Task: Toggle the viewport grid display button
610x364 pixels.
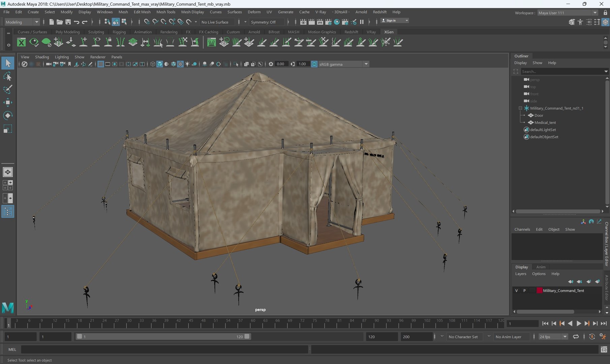Action: click(100, 64)
